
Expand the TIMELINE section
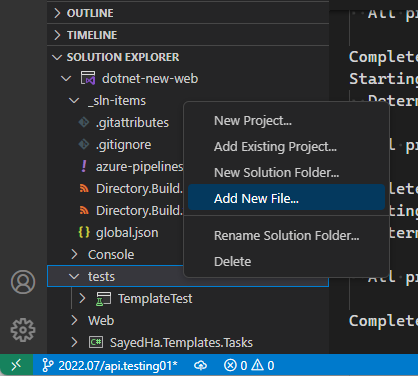(x=57, y=35)
